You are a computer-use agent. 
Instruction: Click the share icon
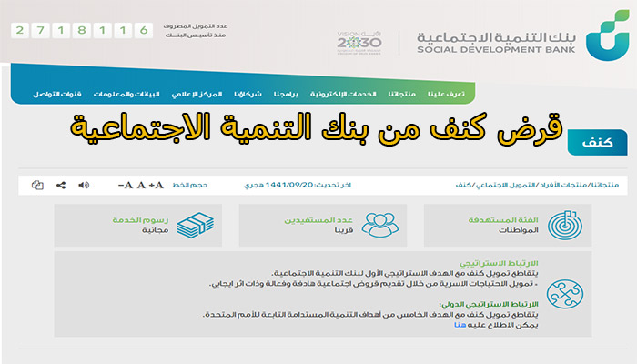point(61,186)
